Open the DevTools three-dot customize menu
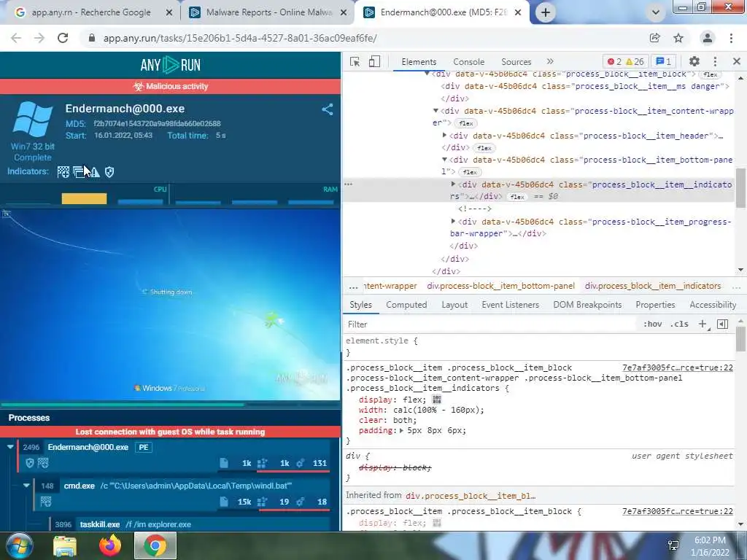This screenshot has height=560, width=747. [x=715, y=61]
